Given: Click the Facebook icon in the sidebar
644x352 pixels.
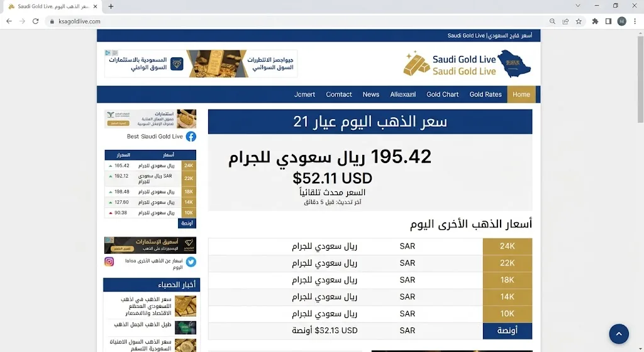Looking at the screenshot, I should [191, 137].
